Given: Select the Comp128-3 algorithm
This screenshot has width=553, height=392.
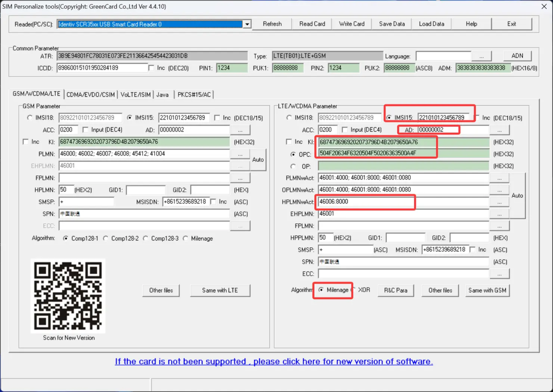Looking at the screenshot, I should coord(145,238).
